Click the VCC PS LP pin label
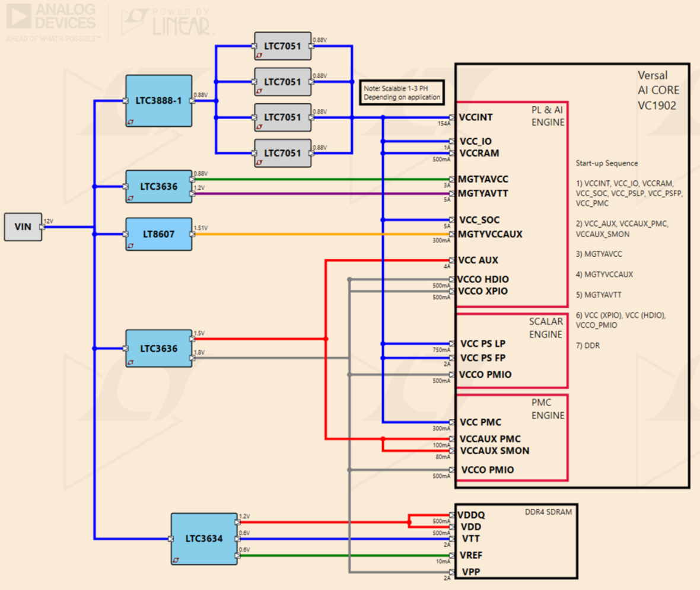This screenshot has height=590, width=700. point(483,344)
